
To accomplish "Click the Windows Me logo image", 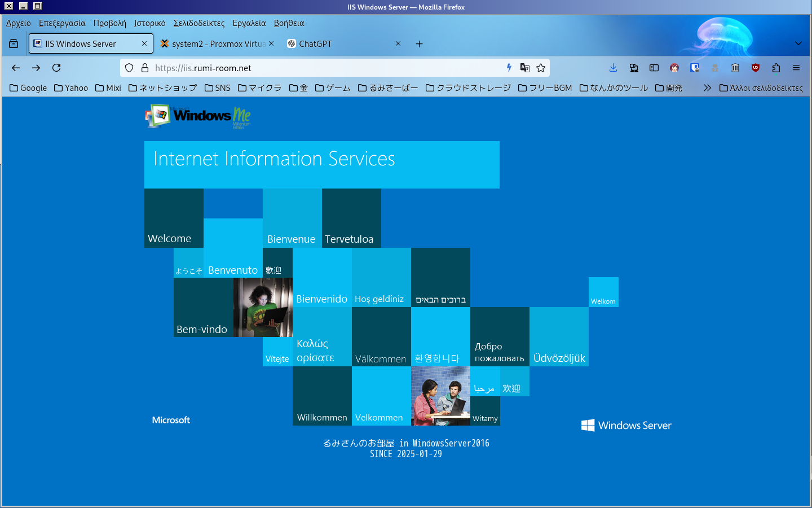I will (x=198, y=117).
